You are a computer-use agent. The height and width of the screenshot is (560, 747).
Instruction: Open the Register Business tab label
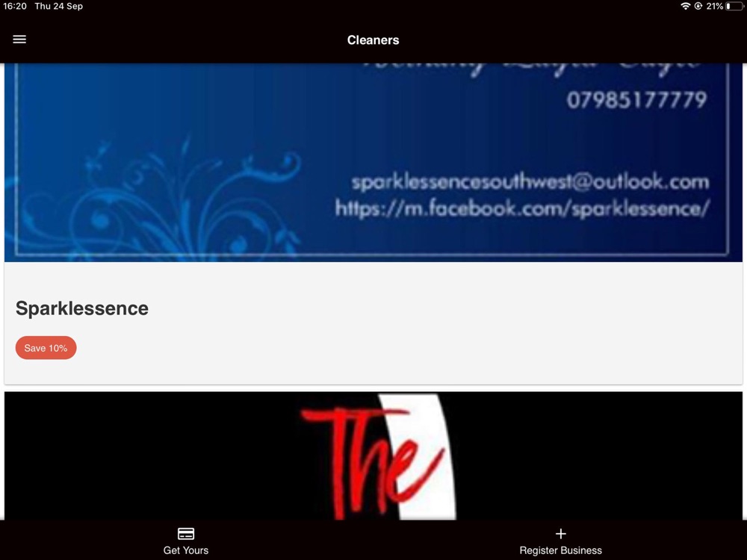coord(561,550)
